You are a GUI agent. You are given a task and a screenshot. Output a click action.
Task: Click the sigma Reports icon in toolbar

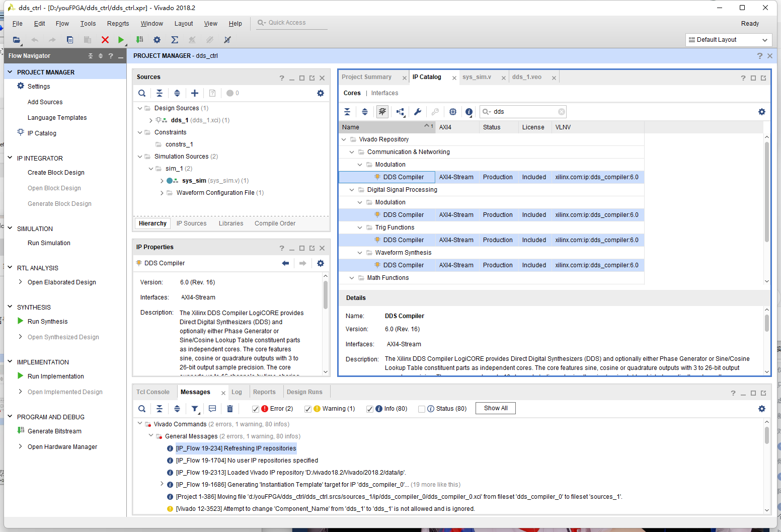pos(175,40)
